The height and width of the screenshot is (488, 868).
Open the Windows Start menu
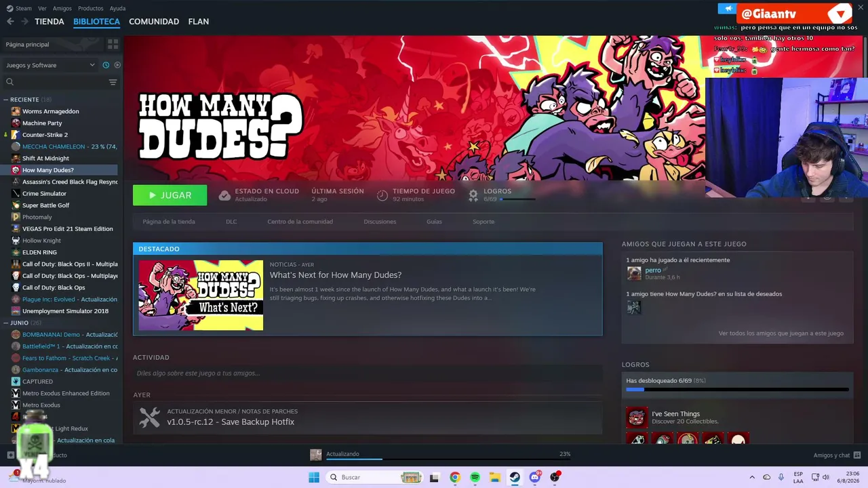[x=314, y=477]
